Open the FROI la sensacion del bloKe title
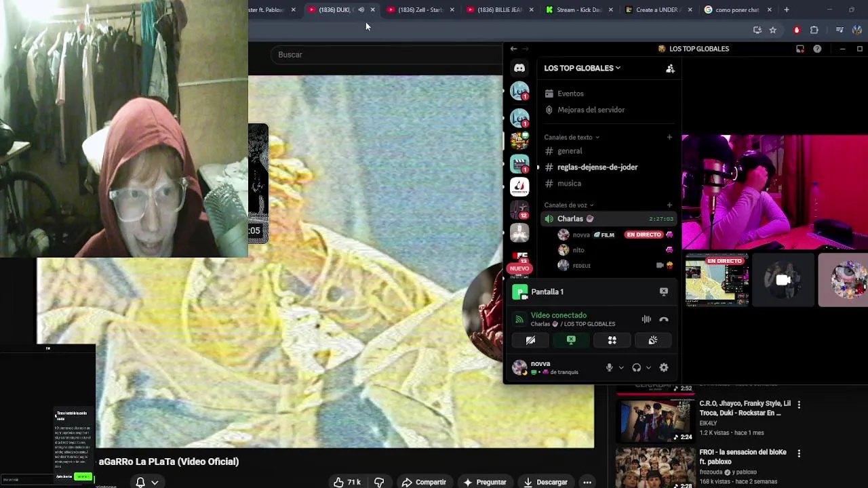This screenshot has width=868, height=488. (743, 457)
